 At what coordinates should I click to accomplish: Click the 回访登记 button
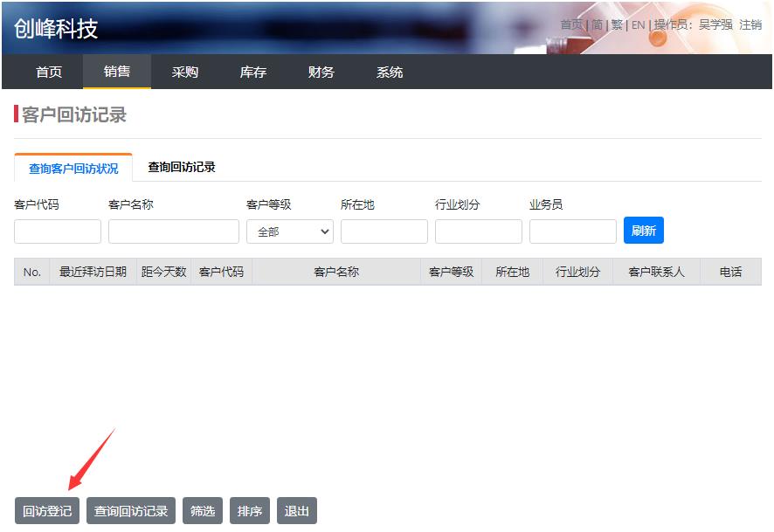coord(47,511)
